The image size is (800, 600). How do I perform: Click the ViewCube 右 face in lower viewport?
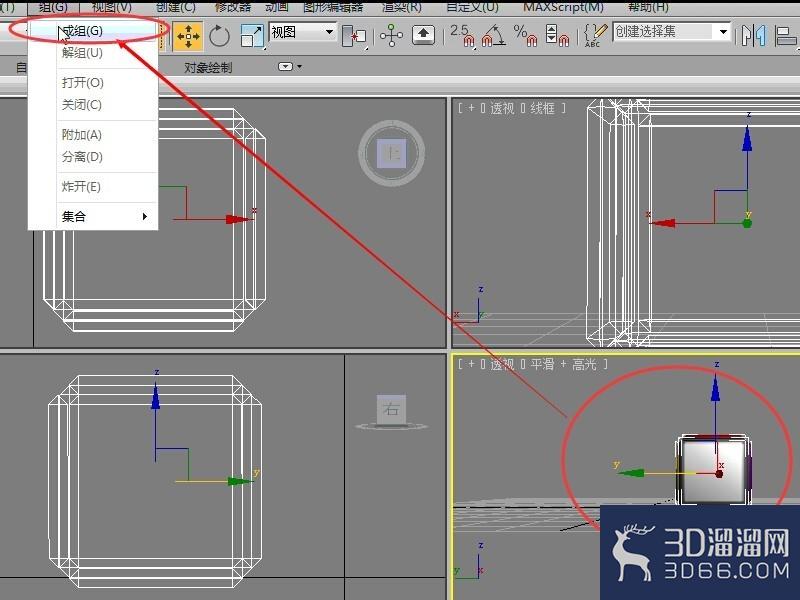[391, 408]
